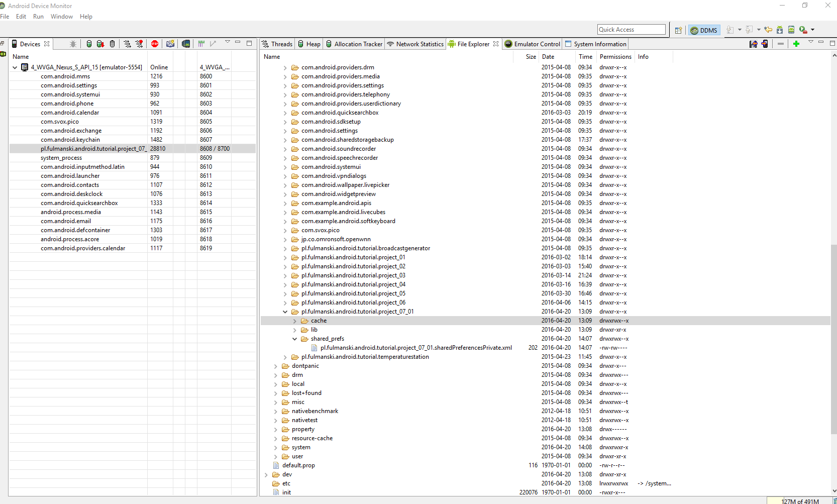Open the Help menu
The image size is (837, 504).
pos(86,17)
